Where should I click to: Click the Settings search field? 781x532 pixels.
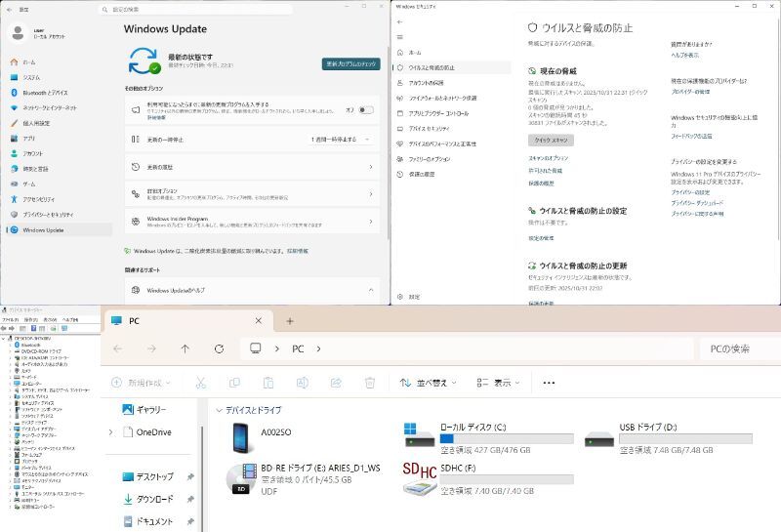tap(195, 9)
